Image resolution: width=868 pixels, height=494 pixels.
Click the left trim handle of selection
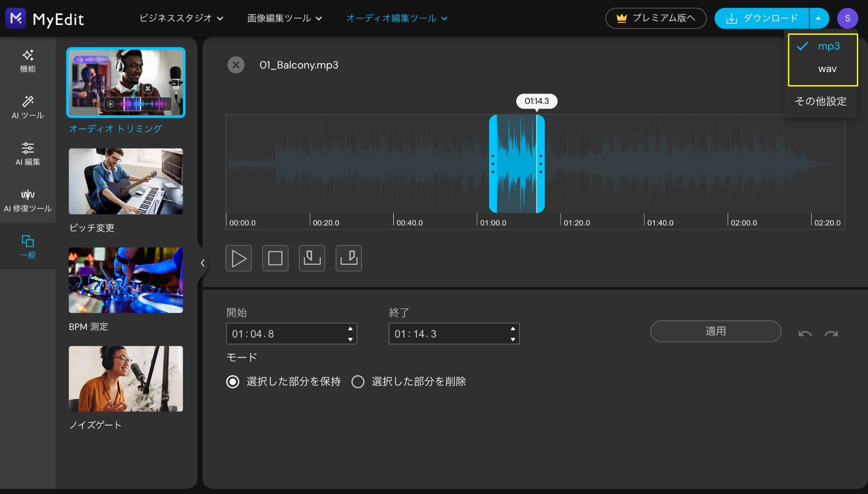493,164
